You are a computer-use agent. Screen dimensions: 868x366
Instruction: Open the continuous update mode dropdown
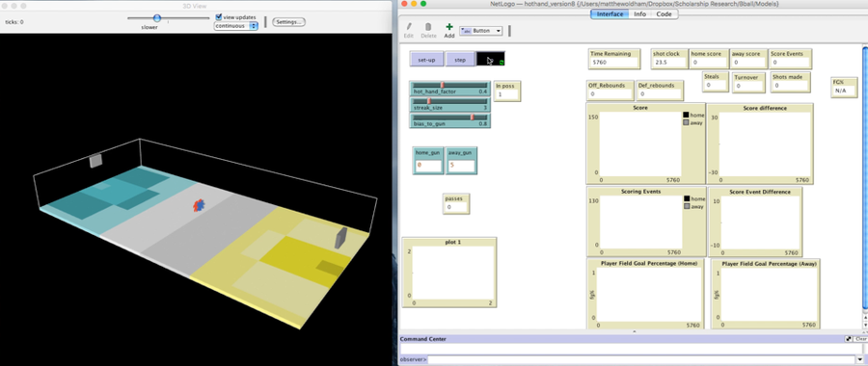coord(236,26)
